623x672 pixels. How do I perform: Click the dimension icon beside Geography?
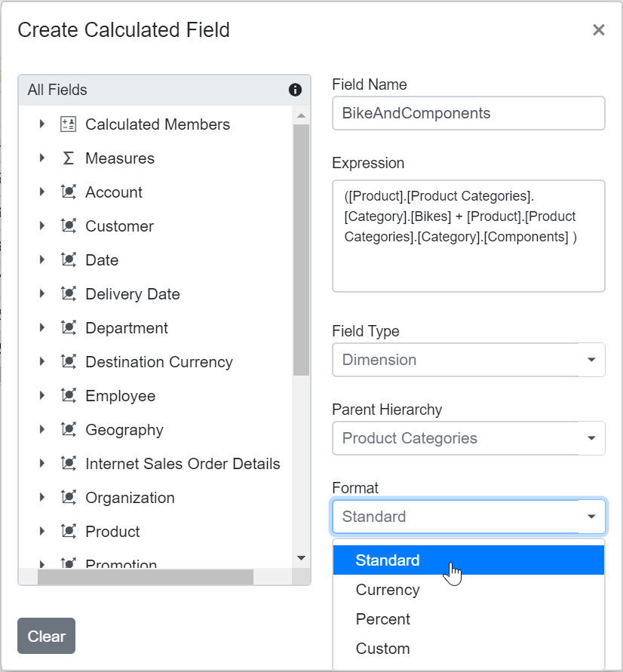click(x=69, y=429)
